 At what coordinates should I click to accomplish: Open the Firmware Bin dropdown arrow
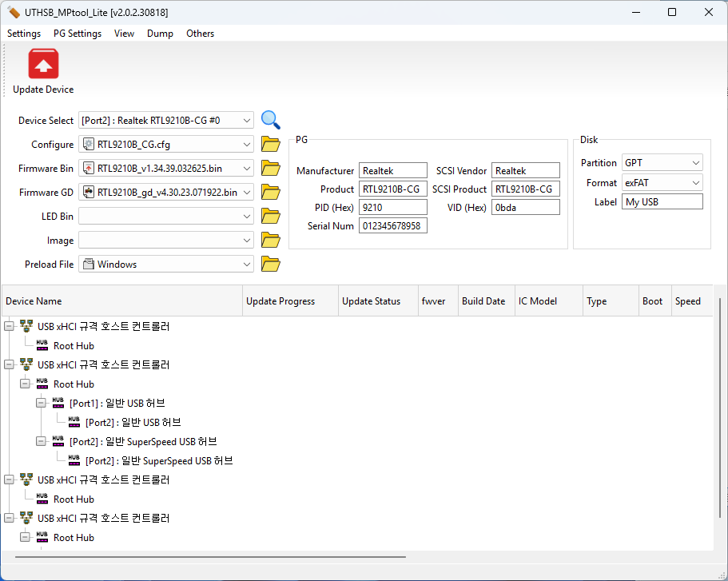247,168
